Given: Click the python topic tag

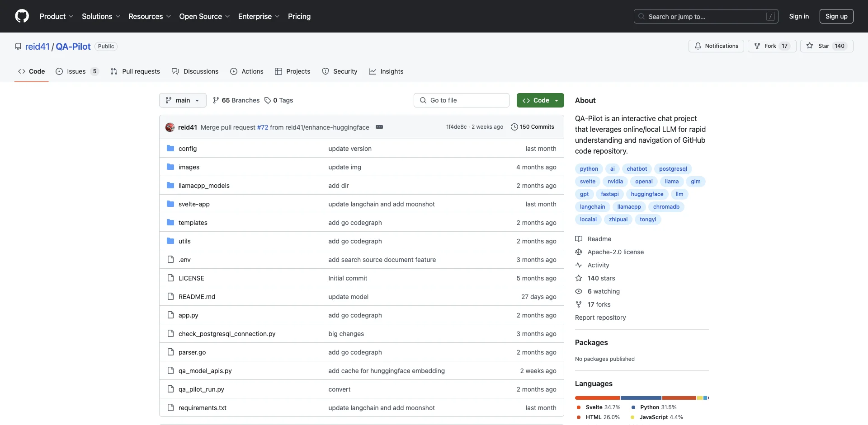Looking at the screenshot, I should (x=589, y=169).
